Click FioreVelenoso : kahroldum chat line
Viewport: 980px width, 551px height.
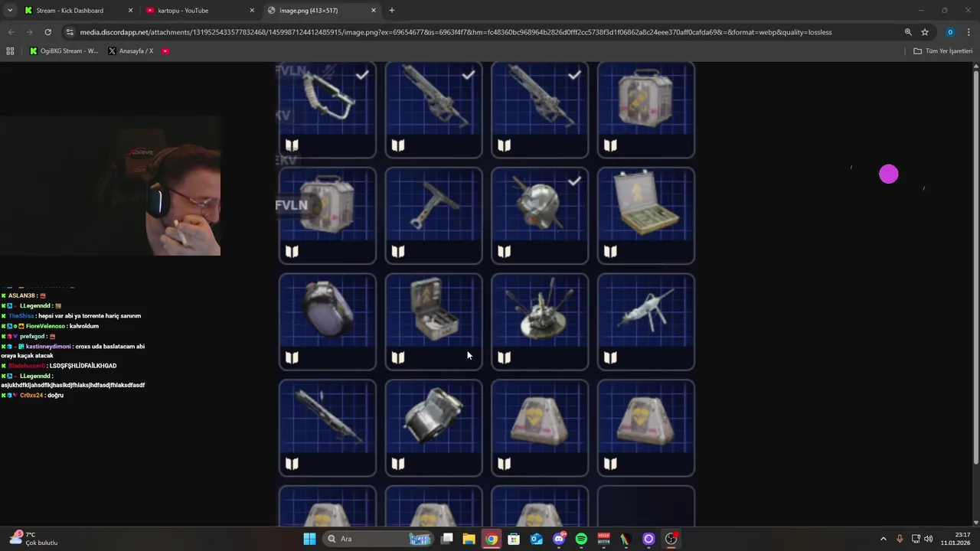point(52,326)
